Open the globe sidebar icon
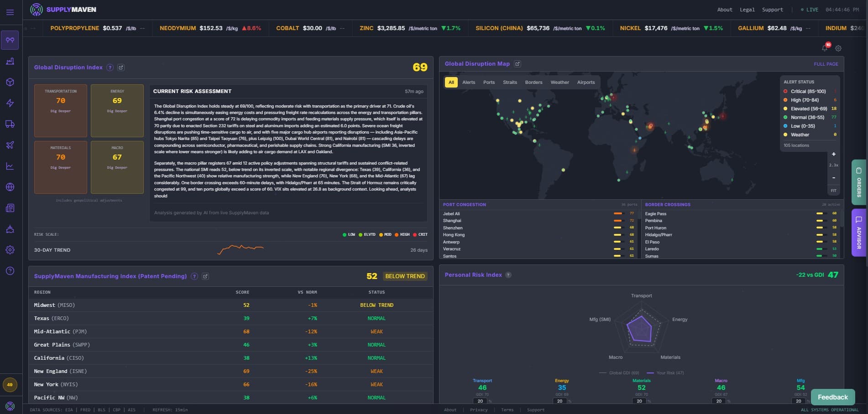This screenshot has width=868, height=414. pyautogui.click(x=10, y=187)
